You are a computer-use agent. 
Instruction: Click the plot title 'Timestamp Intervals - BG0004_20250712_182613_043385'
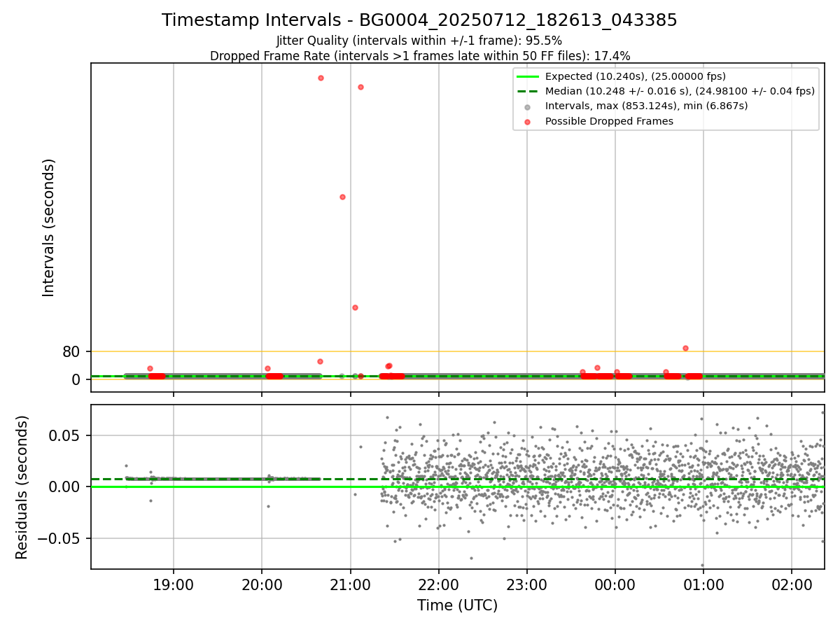(419, 20)
